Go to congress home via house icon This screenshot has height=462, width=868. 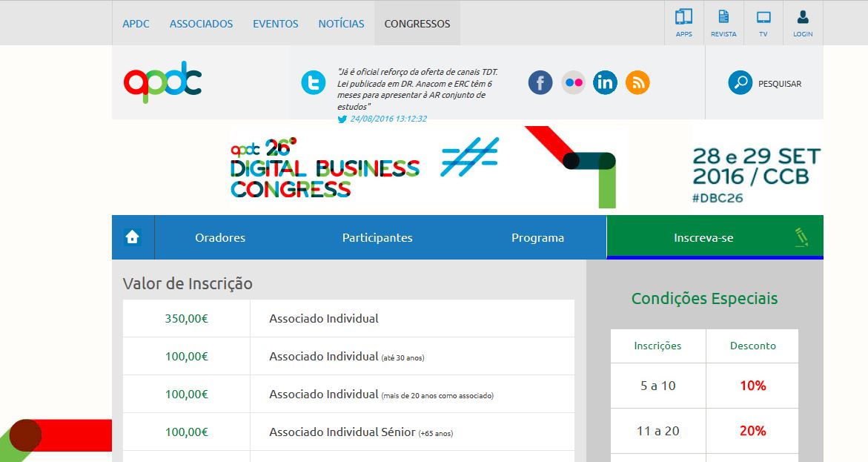pos(133,237)
